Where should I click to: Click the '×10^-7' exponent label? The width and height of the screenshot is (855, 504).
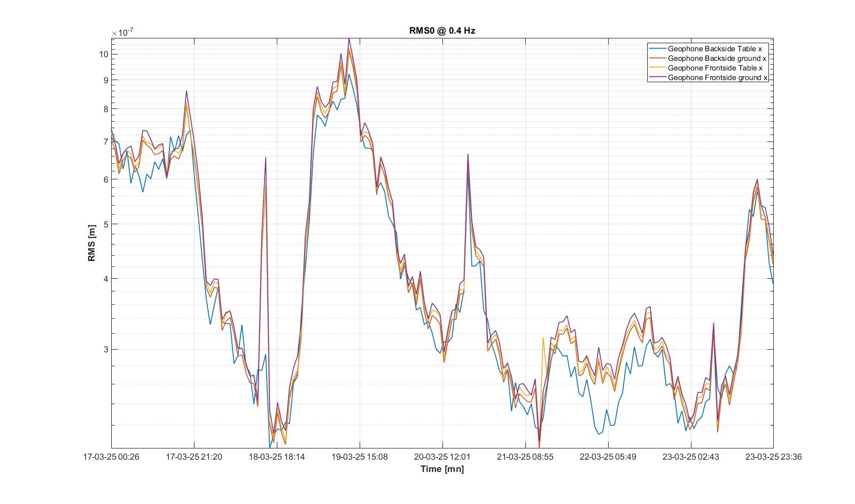122,32
